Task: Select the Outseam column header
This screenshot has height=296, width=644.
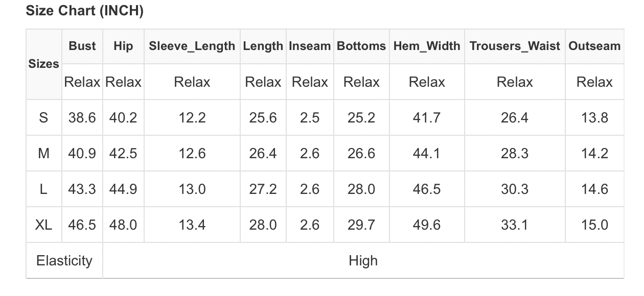Action: point(594,46)
